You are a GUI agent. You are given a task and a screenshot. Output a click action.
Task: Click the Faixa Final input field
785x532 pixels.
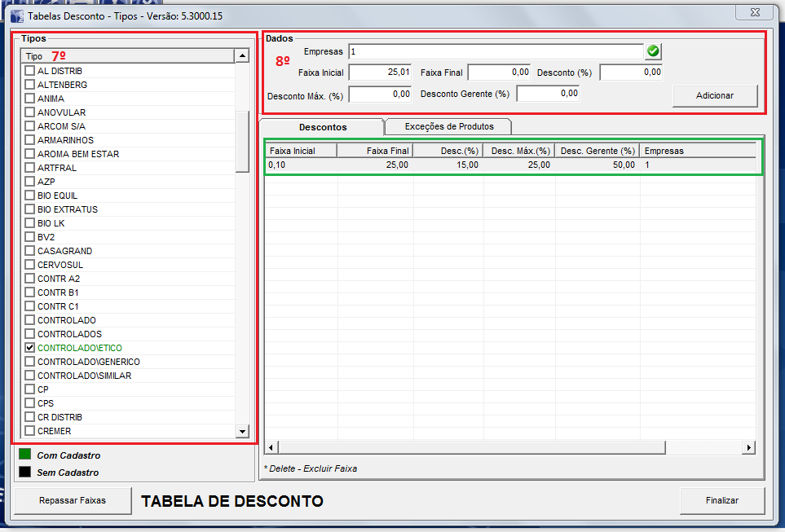tap(499, 73)
